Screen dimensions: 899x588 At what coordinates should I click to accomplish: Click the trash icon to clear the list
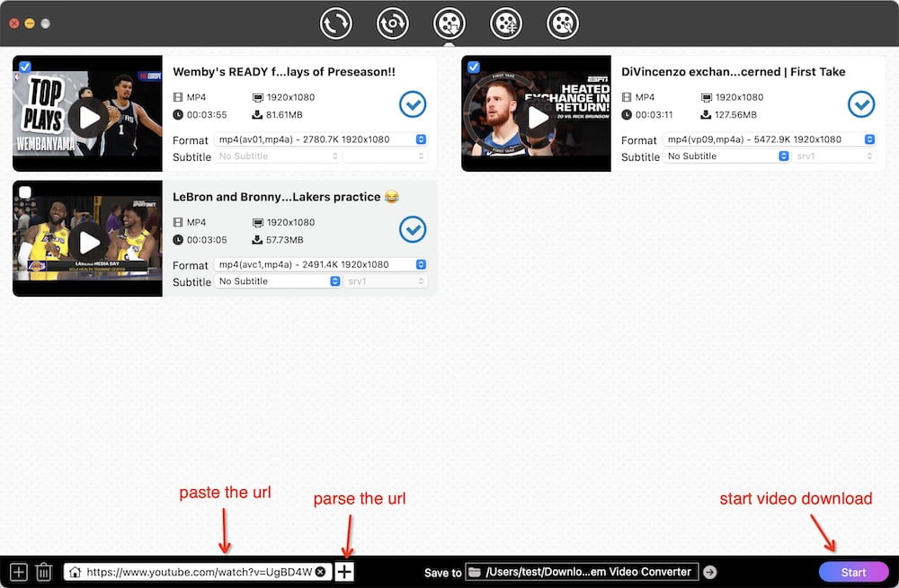pos(45,571)
